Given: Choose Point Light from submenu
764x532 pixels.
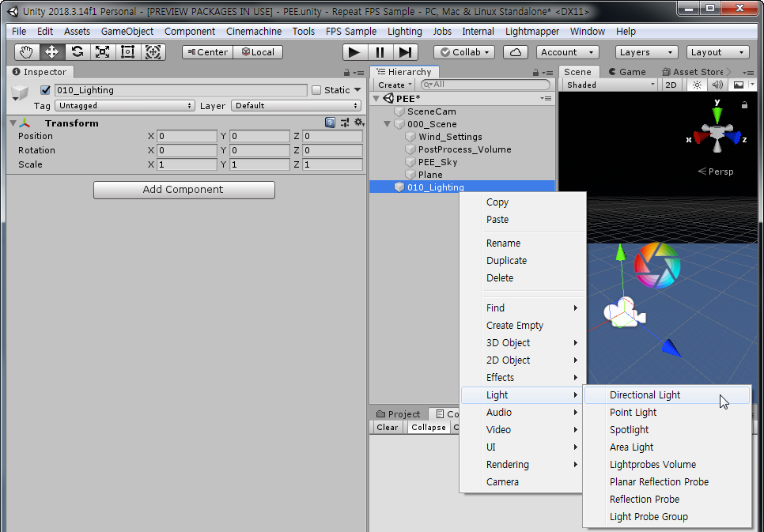Looking at the screenshot, I should (667, 413).
